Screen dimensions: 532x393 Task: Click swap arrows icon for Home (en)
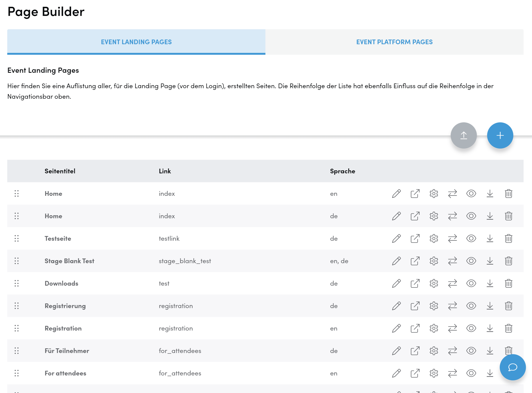point(452,194)
